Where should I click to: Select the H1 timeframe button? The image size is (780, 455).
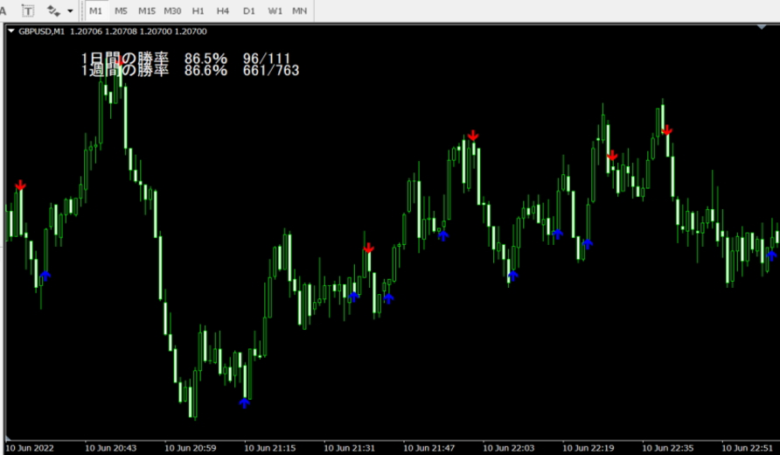pyautogui.click(x=198, y=10)
